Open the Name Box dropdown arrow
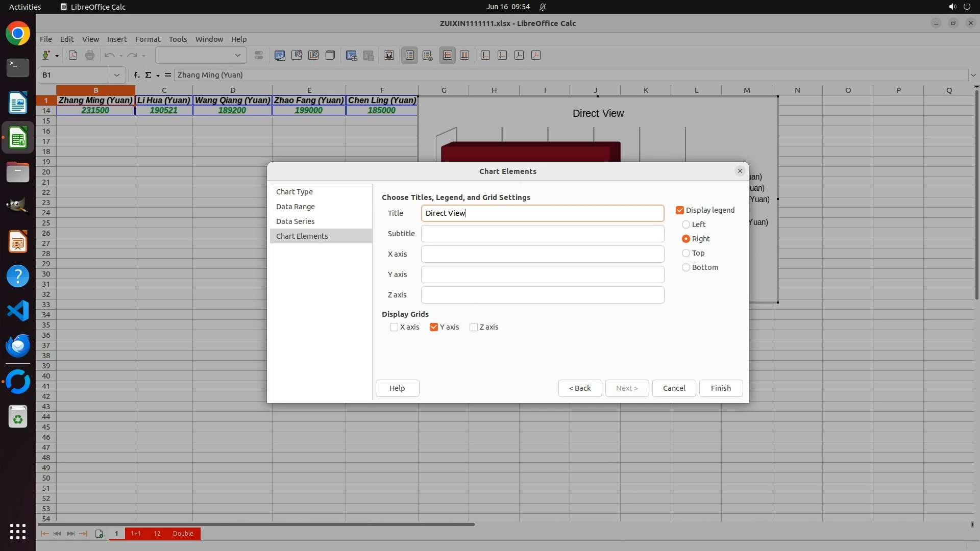This screenshot has width=980, height=551. click(x=117, y=75)
